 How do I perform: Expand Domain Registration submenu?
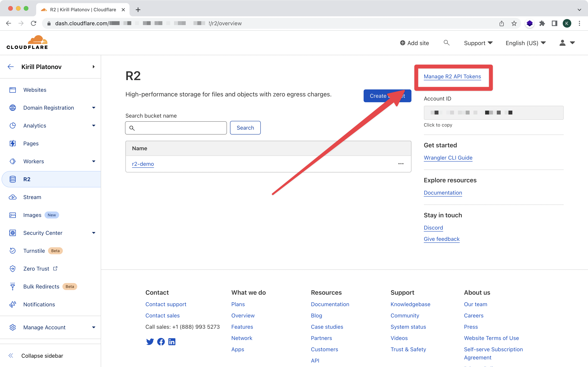tap(94, 108)
